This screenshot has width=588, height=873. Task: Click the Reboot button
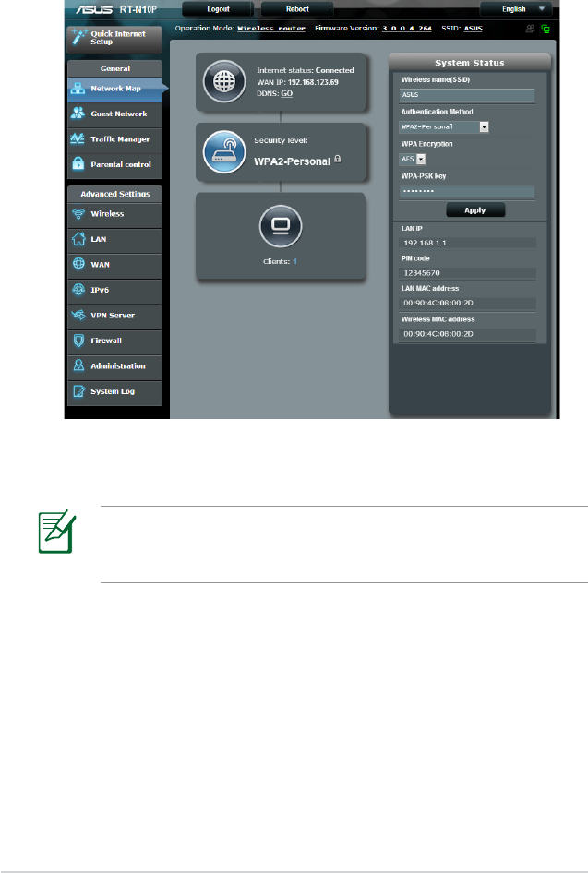tap(297, 9)
